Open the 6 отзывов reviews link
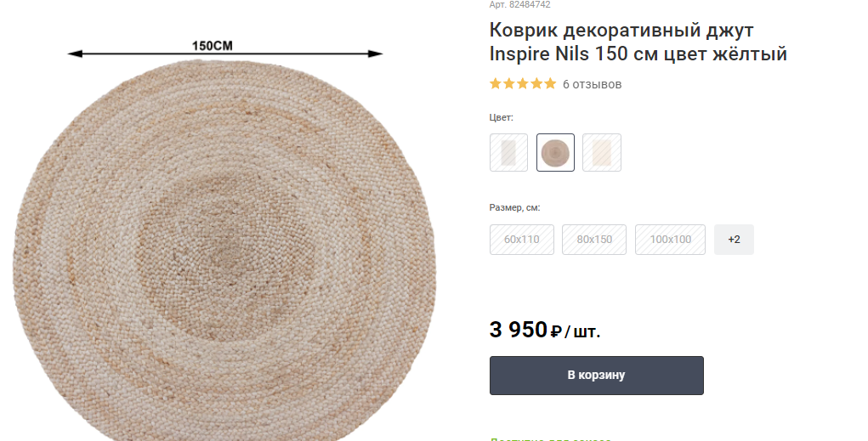 pos(592,84)
